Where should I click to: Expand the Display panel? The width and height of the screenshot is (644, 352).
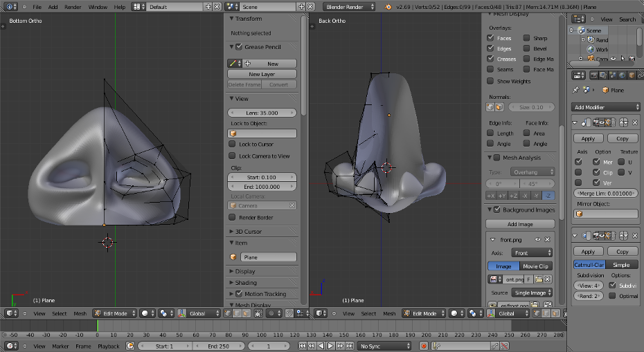click(232, 271)
